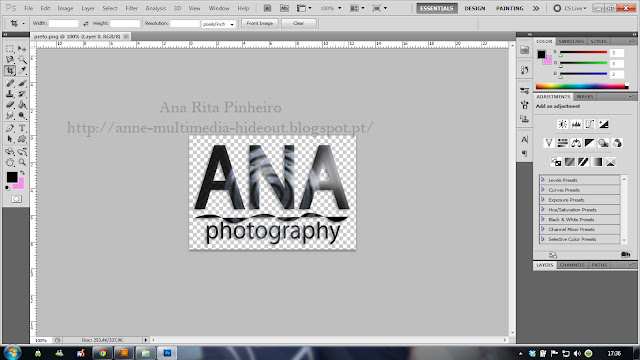Expand Channel Mixer Presets list

click(x=543, y=229)
